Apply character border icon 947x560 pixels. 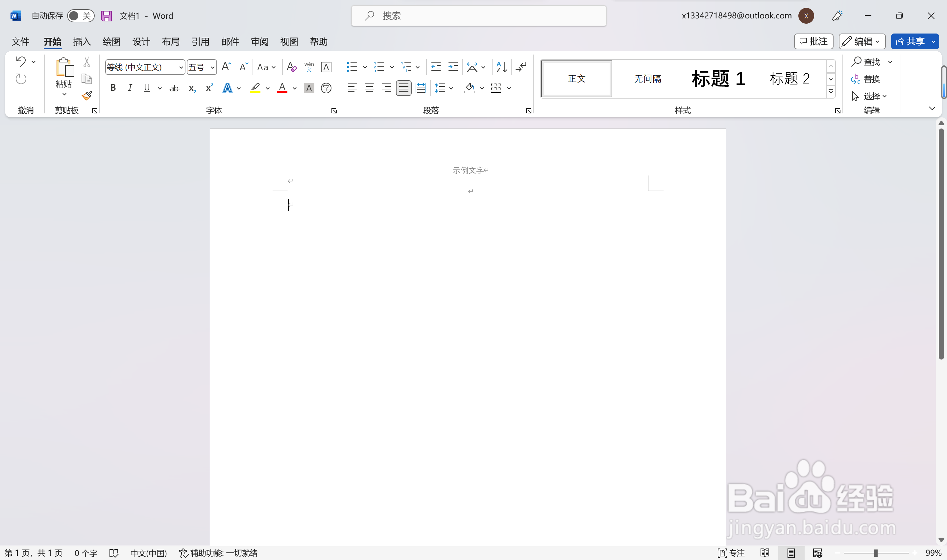coord(326,67)
